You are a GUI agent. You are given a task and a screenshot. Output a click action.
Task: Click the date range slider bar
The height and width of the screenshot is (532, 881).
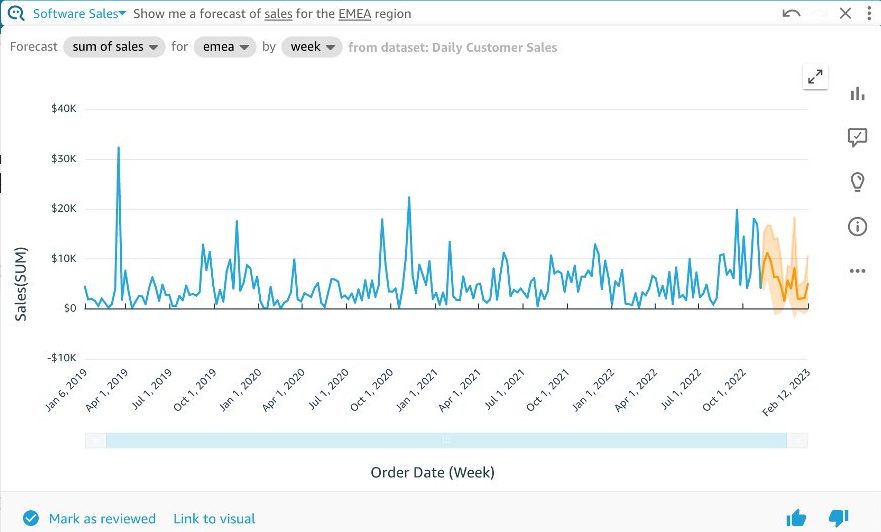click(446, 440)
